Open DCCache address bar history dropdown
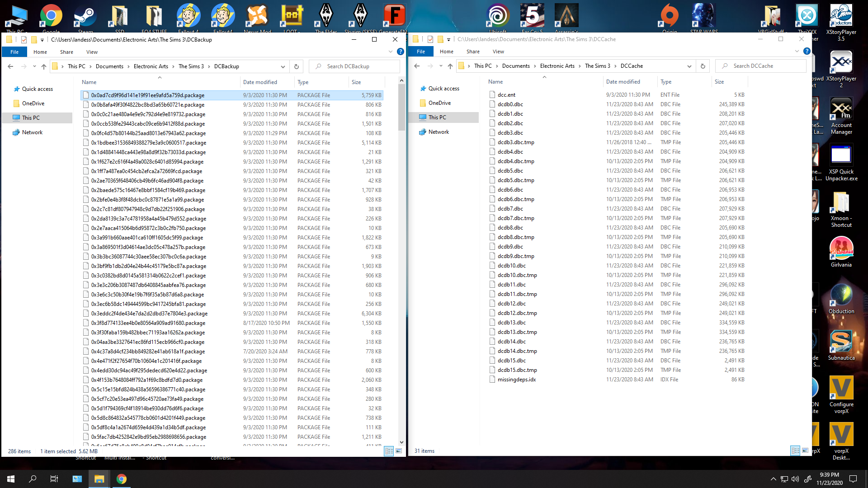 [x=689, y=66]
